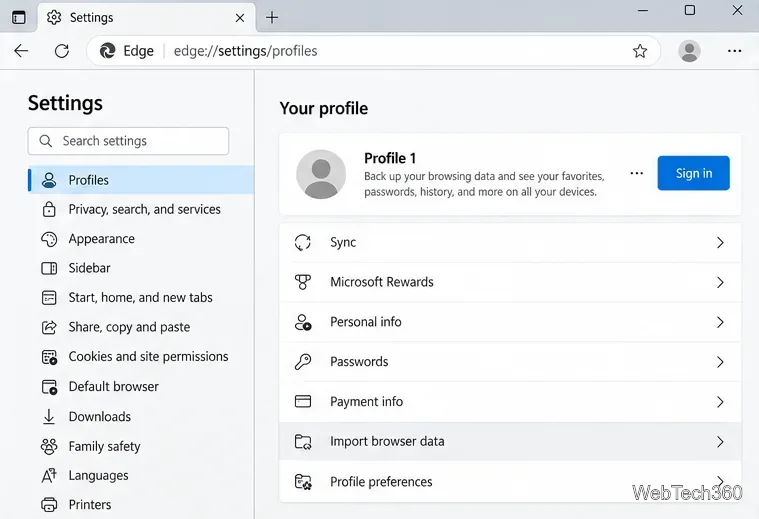The height and width of the screenshot is (519, 759).
Task: Click the Downloads arrow icon
Action: (49, 417)
